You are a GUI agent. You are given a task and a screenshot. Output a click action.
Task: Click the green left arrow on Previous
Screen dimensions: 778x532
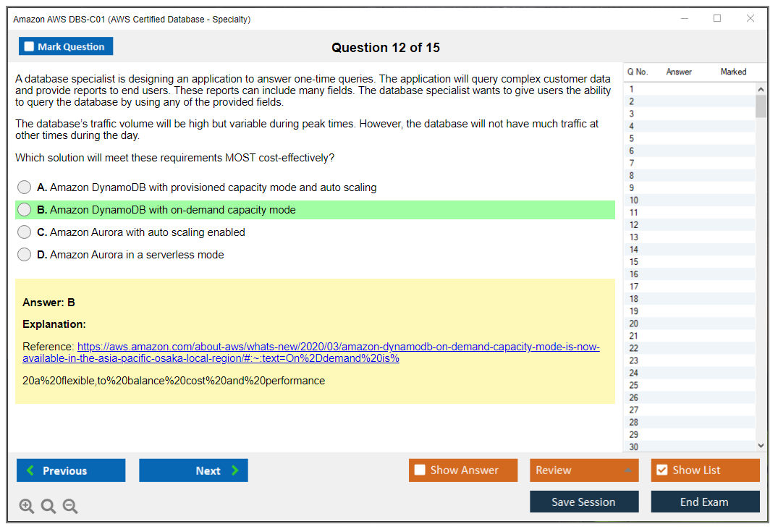[30, 470]
